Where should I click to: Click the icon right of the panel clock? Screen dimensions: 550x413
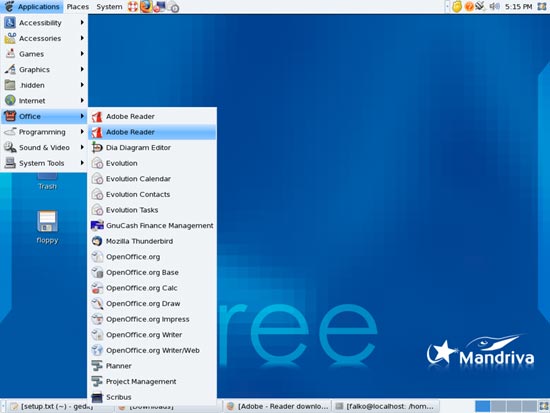pos(542,6)
